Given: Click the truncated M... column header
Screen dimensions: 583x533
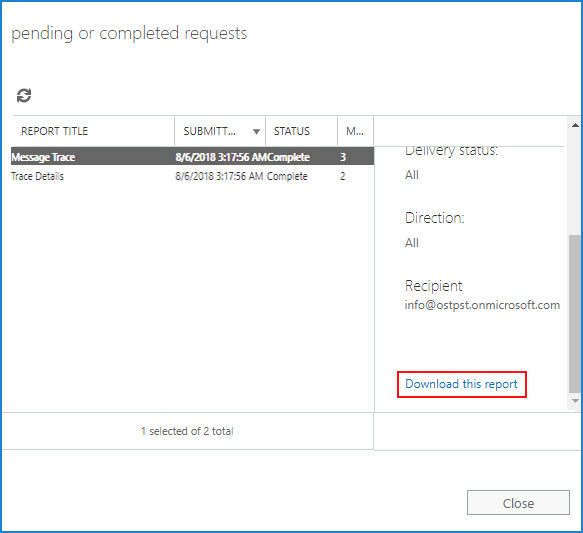Looking at the screenshot, I should [355, 131].
